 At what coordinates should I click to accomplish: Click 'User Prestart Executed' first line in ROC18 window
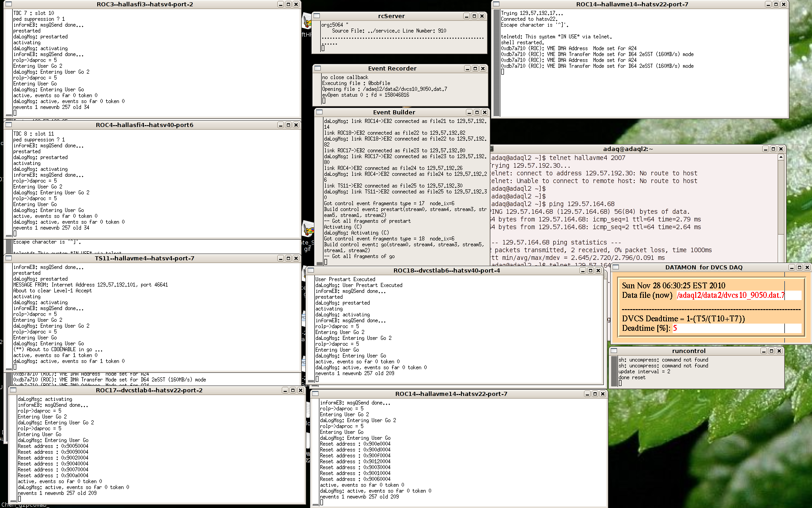[x=345, y=279]
